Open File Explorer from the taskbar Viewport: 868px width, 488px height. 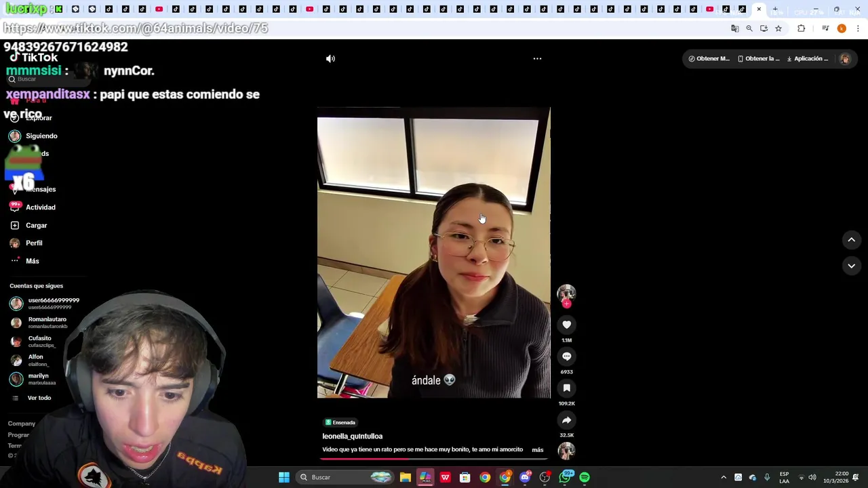click(x=405, y=477)
